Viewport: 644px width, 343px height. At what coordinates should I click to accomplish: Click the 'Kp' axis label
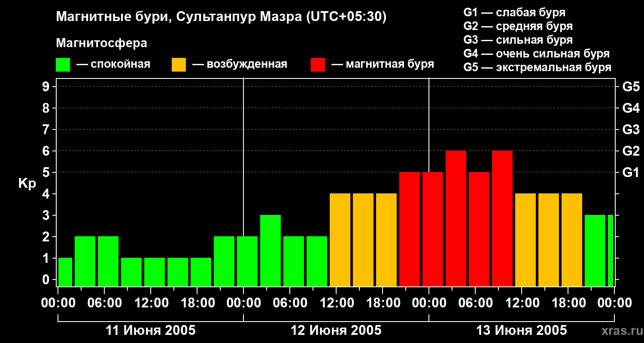(27, 184)
